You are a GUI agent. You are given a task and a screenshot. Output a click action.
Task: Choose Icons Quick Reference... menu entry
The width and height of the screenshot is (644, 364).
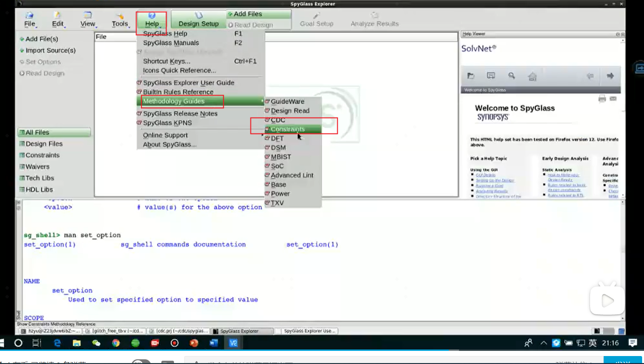(x=201, y=70)
